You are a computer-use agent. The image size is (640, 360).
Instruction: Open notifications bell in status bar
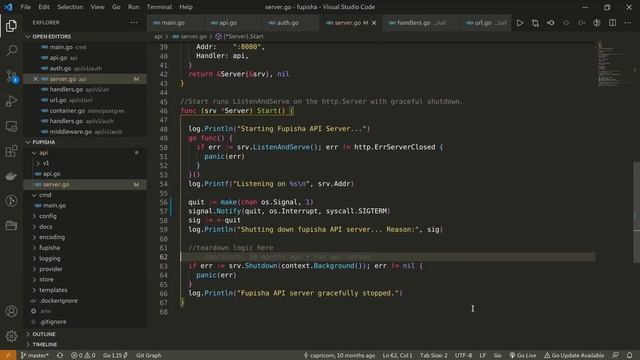pyautogui.click(x=629, y=355)
